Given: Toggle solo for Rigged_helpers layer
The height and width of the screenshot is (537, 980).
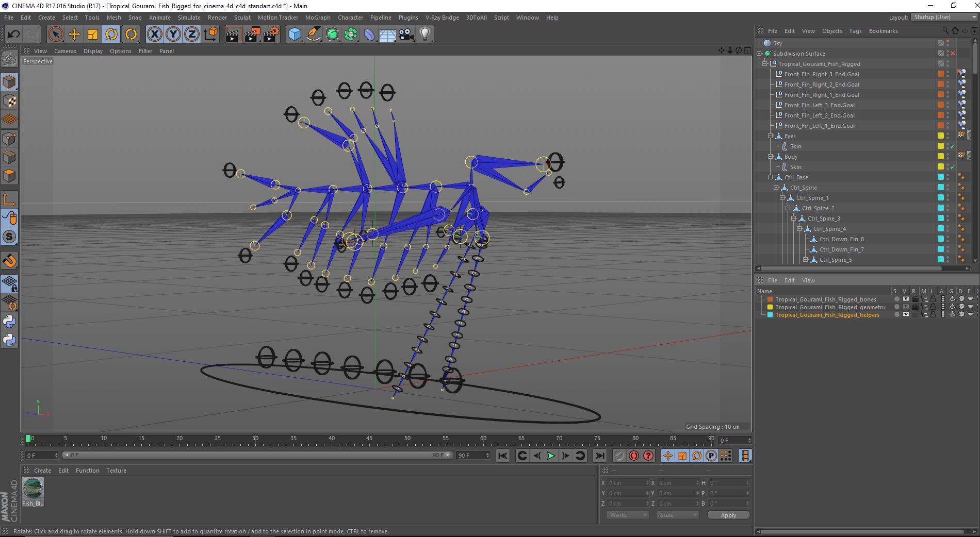Looking at the screenshot, I should 896,315.
